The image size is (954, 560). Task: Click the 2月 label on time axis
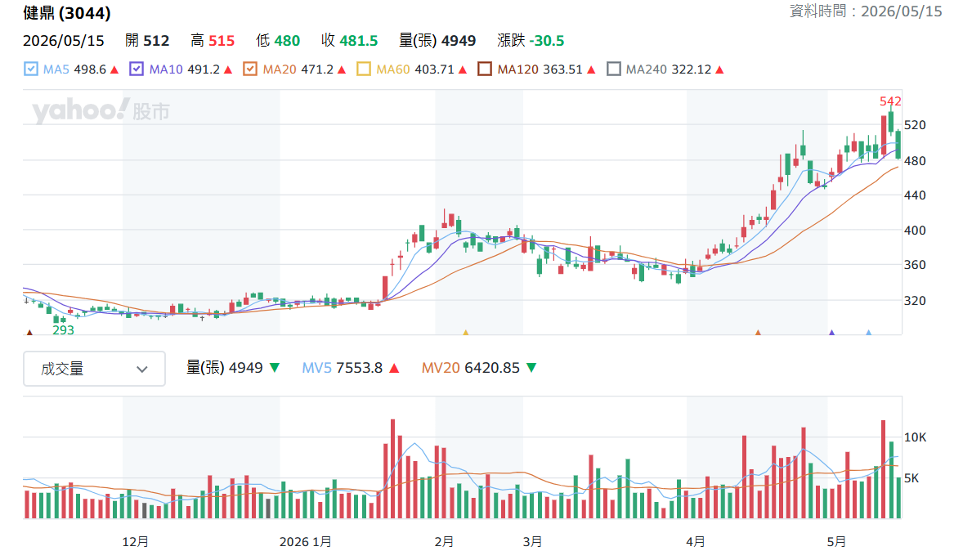coord(444,542)
